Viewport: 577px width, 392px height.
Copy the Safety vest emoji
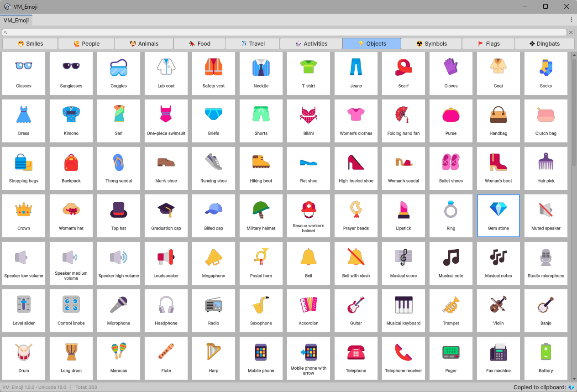pos(214,73)
